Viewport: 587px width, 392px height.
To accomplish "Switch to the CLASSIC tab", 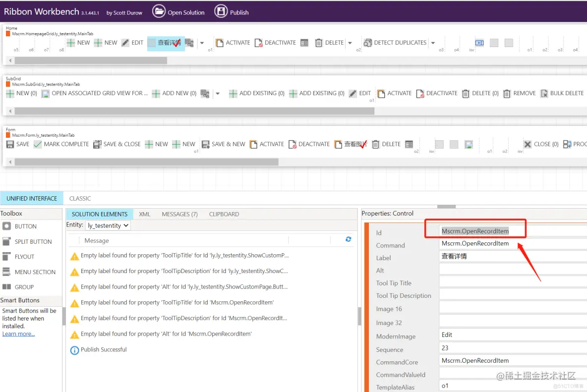I will pyautogui.click(x=80, y=198).
